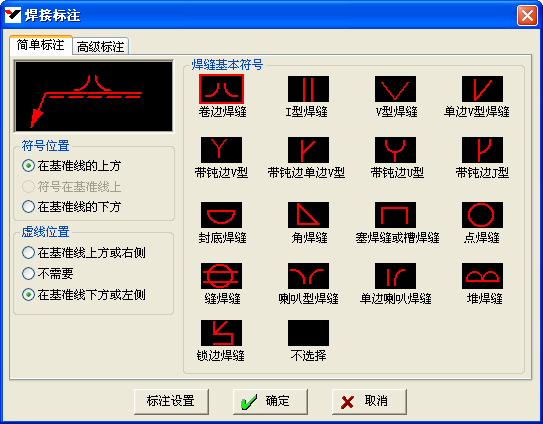
Task: Pick the 锁边焊缝 symbol icon
Action: [x=221, y=333]
